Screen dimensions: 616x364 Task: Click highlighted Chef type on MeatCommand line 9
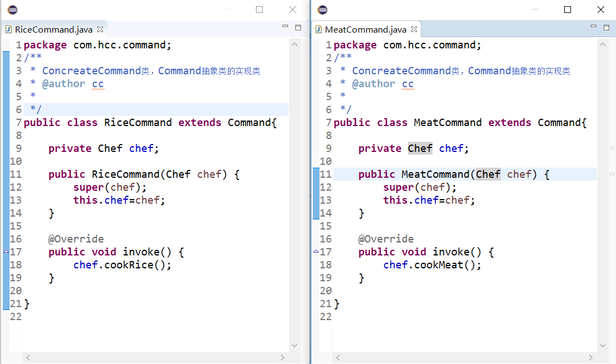point(420,148)
